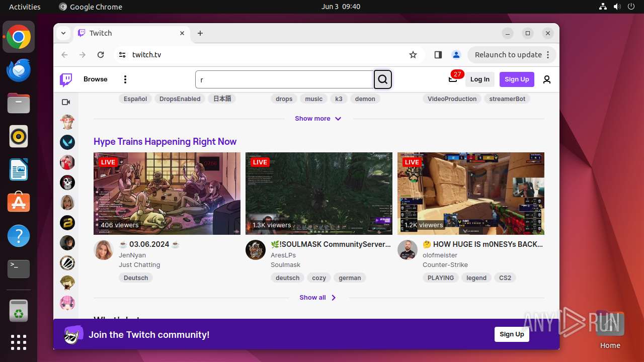Click the browser address bar URL
The height and width of the screenshot is (362, 644).
[x=147, y=55]
